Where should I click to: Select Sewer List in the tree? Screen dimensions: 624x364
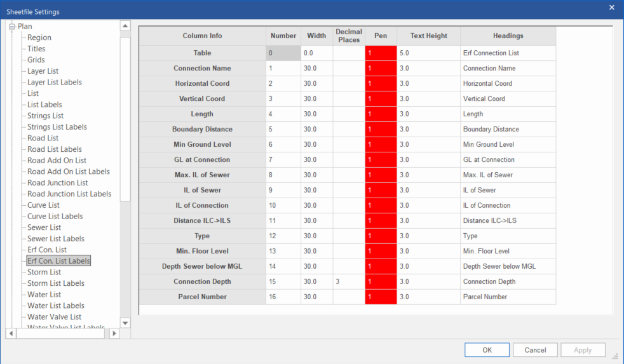coord(44,227)
